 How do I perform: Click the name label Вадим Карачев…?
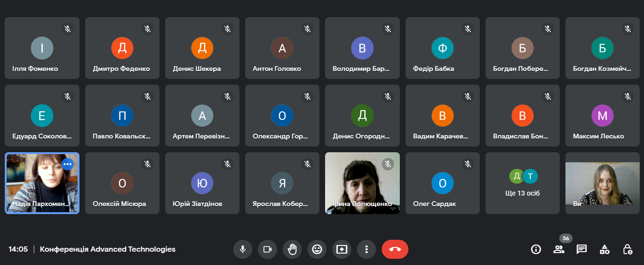point(440,136)
